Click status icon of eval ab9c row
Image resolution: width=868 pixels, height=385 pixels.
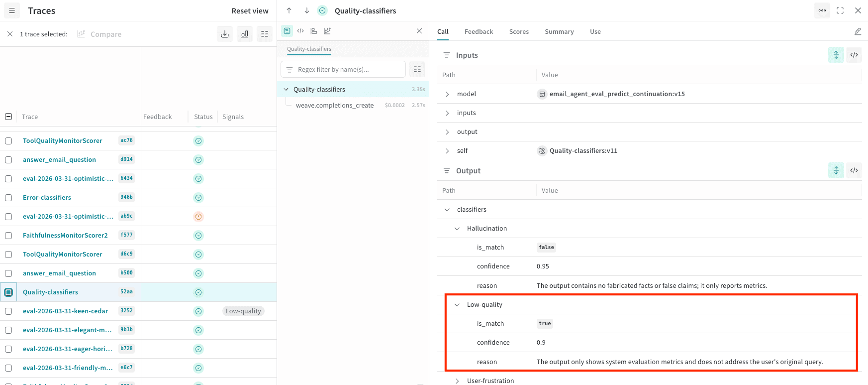pyautogui.click(x=198, y=217)
